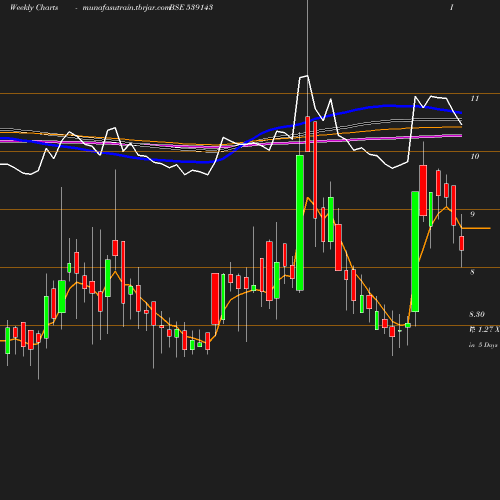Viewport: 500px width, 500px height.
Task: Click the 'Weekly Charts' title text
Action: click(x=34, y=7)
